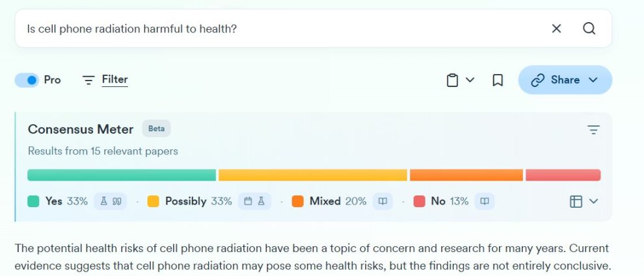Open the Filter menu
The width and height of the screenshot is (644, 276).
click(105, 80)
